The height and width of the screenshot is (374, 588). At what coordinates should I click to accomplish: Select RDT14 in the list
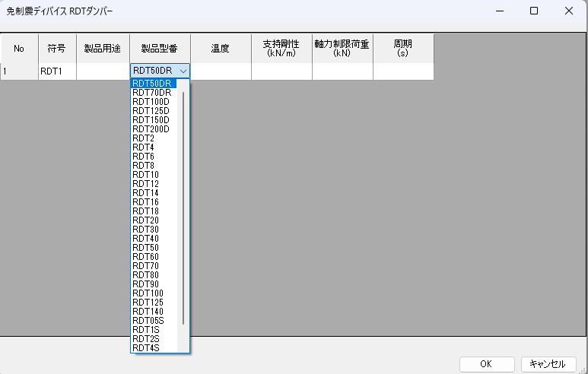(x=154, y=193)
